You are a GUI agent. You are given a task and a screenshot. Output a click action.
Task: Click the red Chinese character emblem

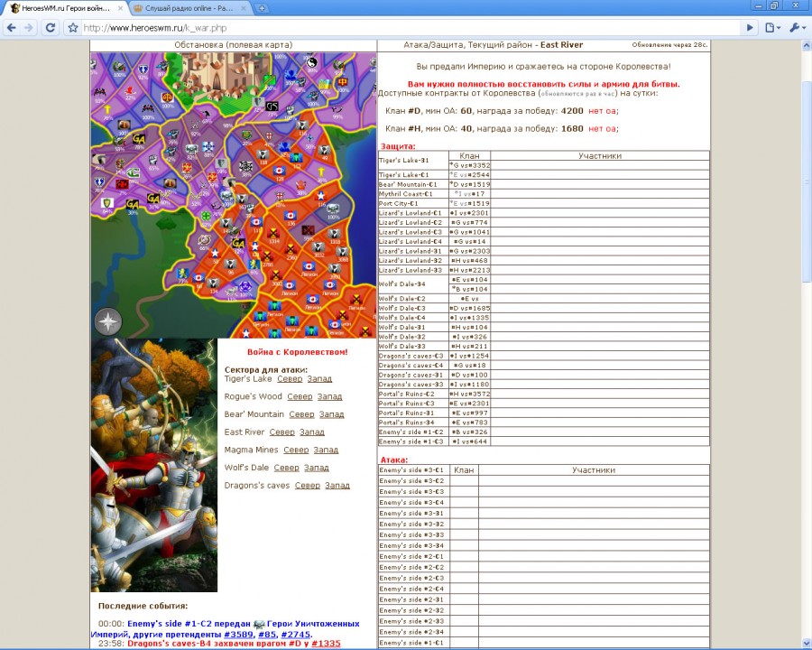[x=343, y=82]
